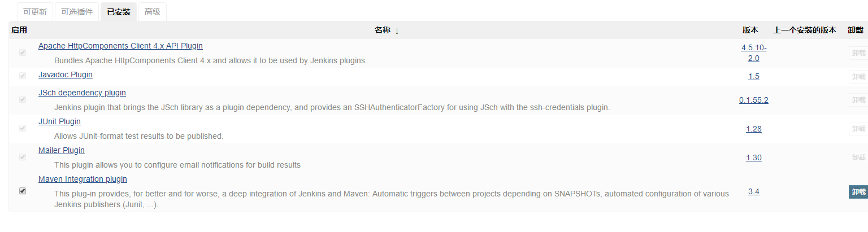
Task: Toggle the Javadoc Plugin enable checkbox
Action: [x=23, y=76]
